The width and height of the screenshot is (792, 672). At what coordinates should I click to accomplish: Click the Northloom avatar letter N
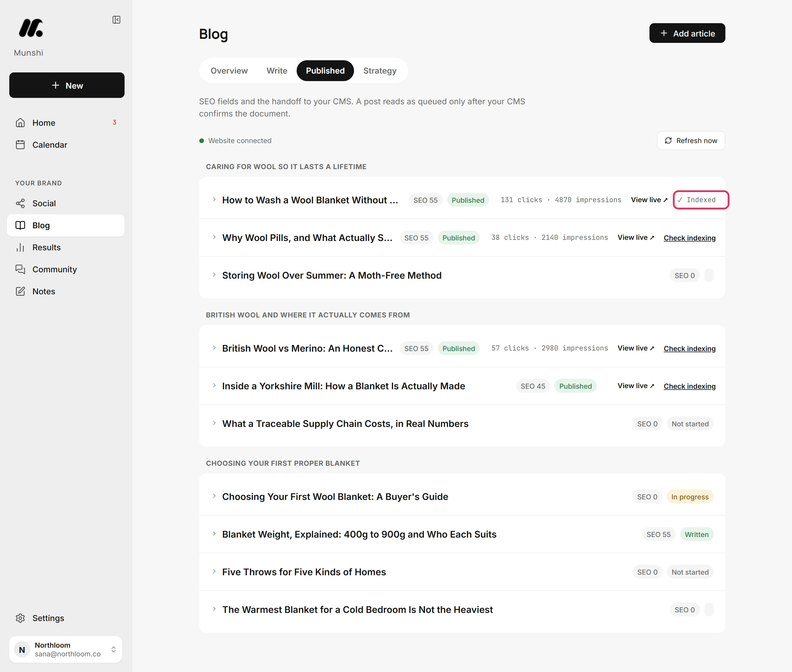(x=22, y=650)
